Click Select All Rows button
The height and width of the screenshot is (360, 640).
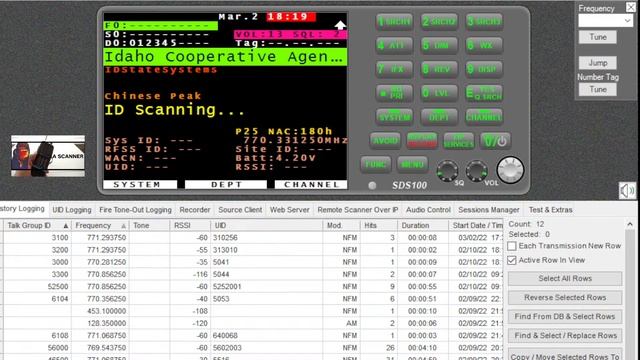565,279
